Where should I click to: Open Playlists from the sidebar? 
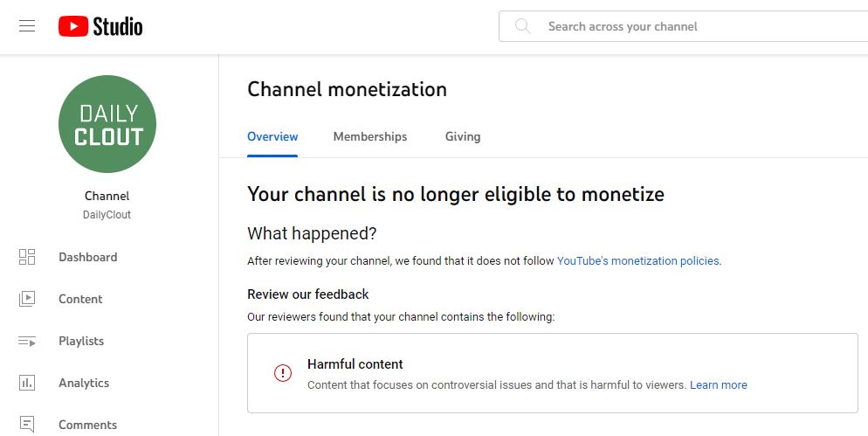pos(81,341)
